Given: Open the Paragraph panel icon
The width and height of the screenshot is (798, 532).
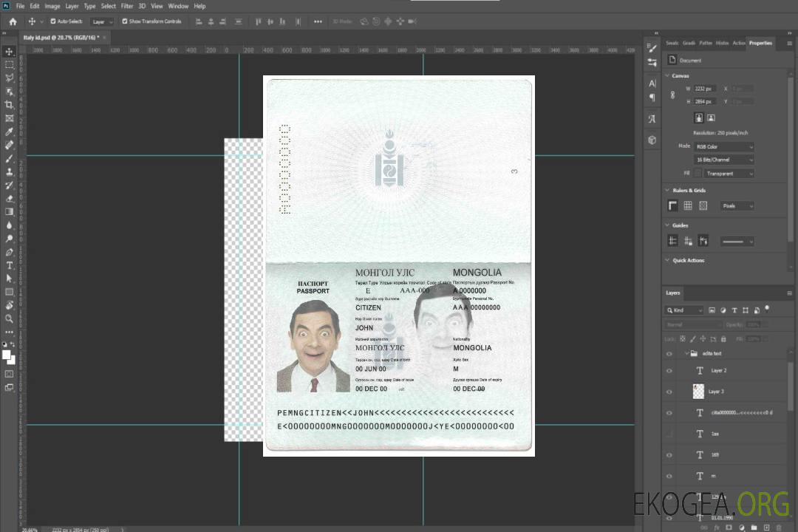Looking at the screenshot, I should [x=652, y=98].
